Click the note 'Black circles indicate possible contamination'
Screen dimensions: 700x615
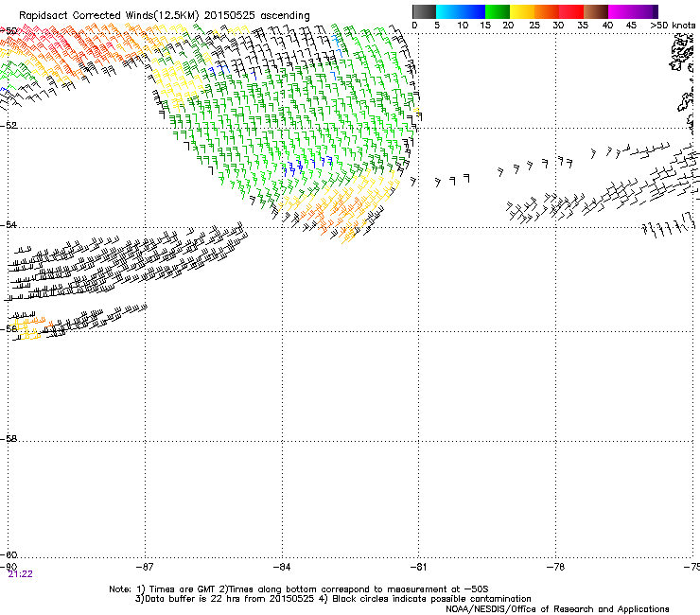pos(431,599)
